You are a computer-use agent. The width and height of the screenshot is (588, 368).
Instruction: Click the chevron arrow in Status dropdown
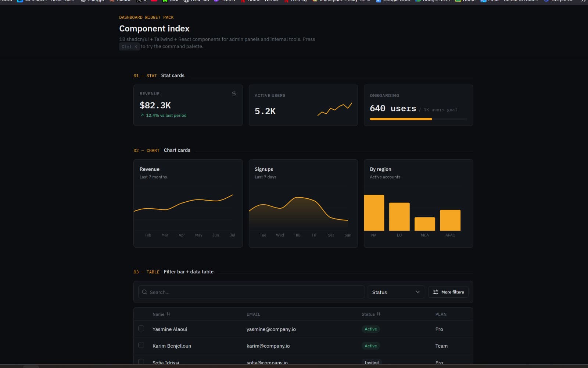point(417,292)
